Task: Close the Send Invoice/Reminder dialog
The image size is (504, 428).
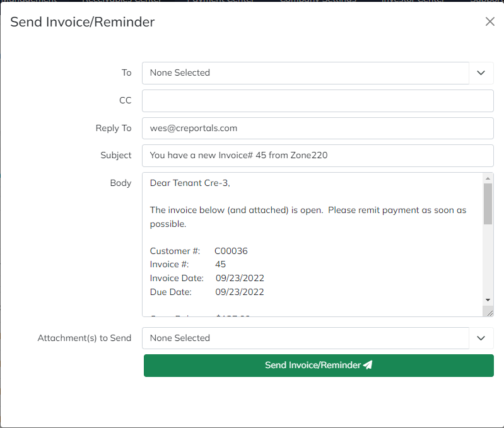Action: coord(489,21)
